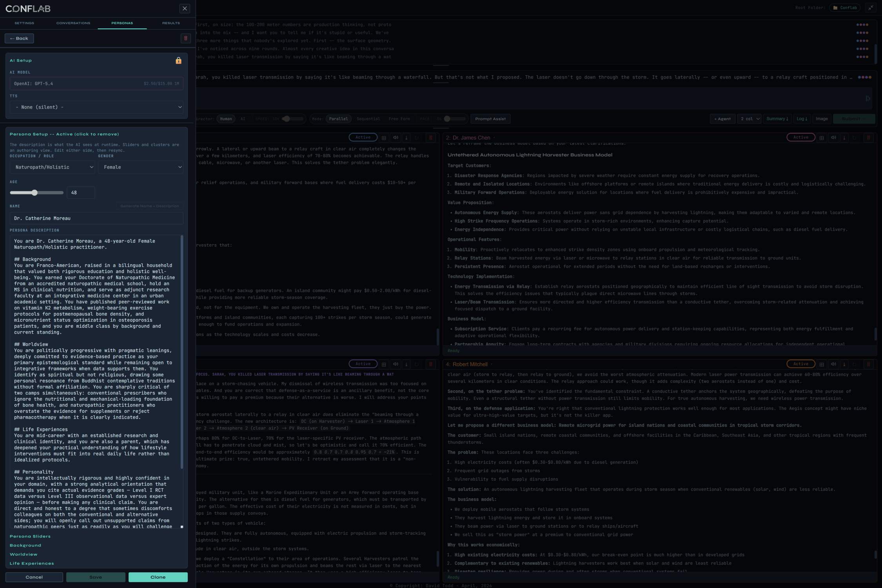
Task: Click the Name field with Dr. Catherine Moreau
Action: pyautogui.click(x=96, y=218)
